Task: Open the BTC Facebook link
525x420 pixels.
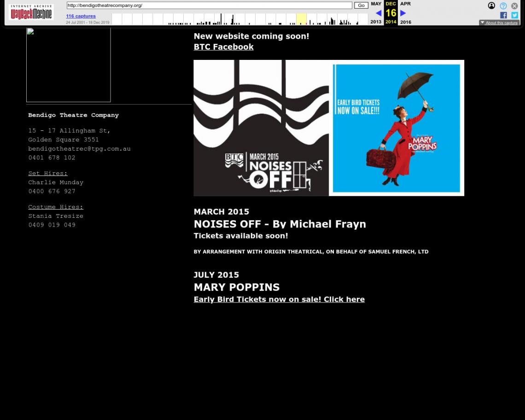Action: point(224,47)
